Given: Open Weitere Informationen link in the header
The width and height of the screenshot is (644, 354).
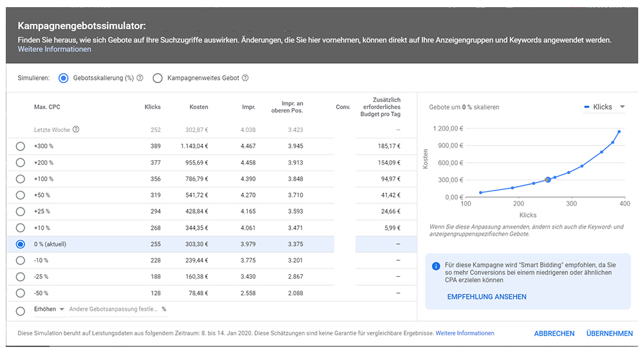Looking at the screenshot, I should tap(54, 50).
